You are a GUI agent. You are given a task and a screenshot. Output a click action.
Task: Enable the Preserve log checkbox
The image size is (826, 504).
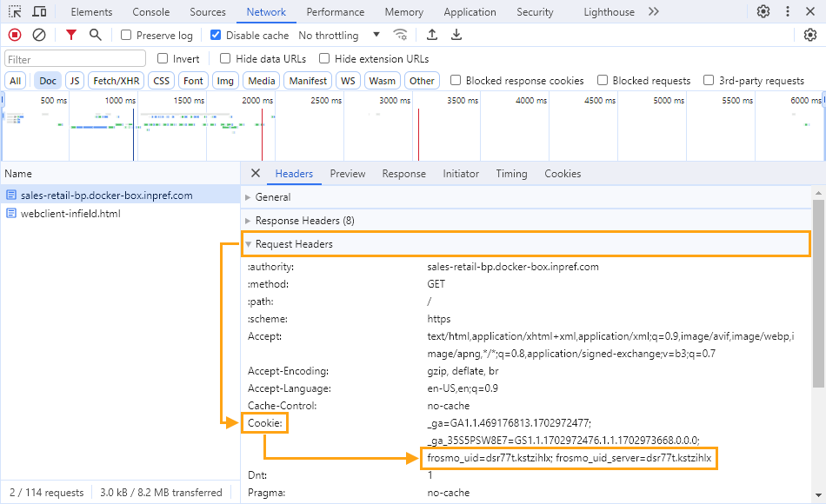pos(126,36)
